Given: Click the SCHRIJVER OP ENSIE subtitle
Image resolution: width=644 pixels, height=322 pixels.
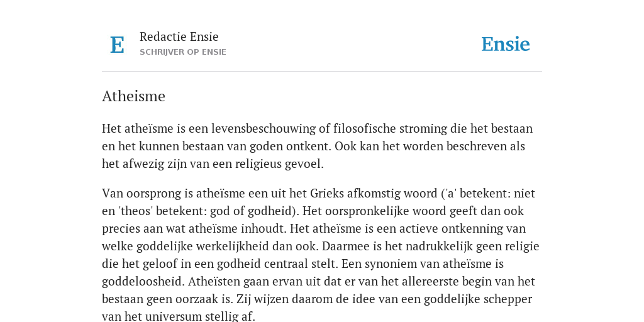Looking at the screenshot, I should coord(183,52).
